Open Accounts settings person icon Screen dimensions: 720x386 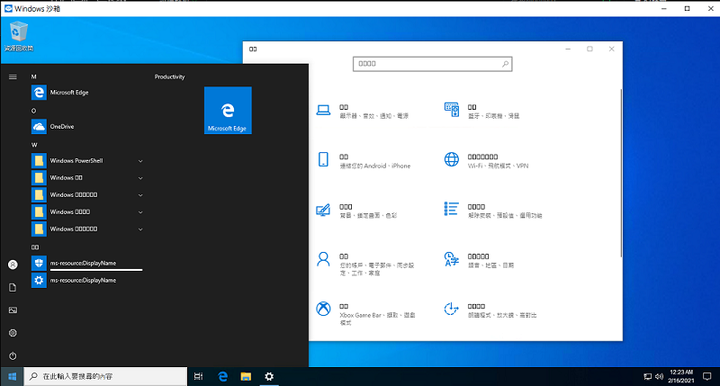tap(323, 259)
